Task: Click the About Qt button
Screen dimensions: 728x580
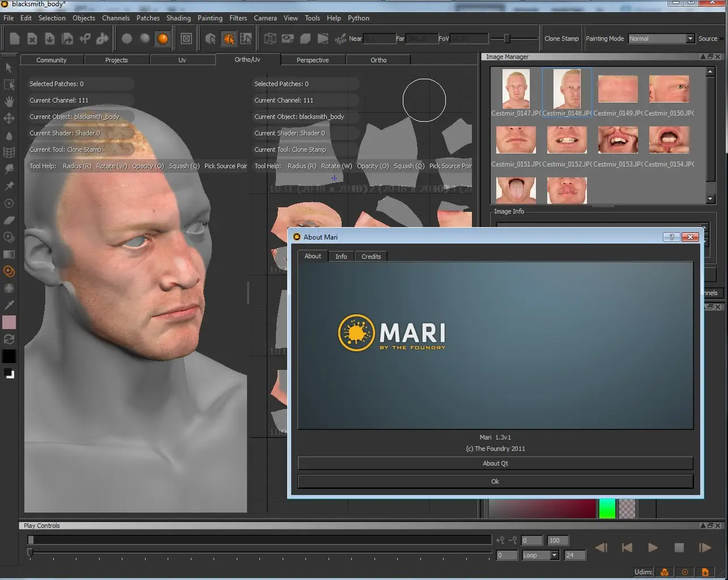Action: tap(495, 463)
